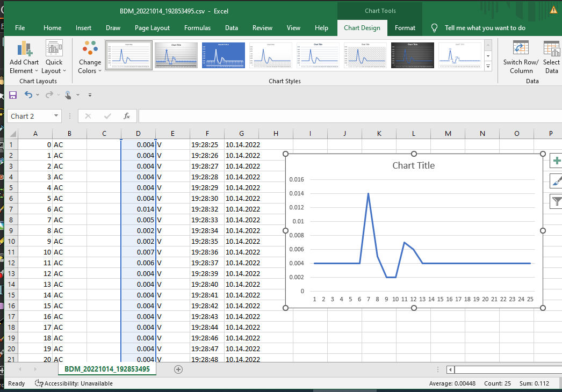This screenshot has width=562, height=392.
Task: Apply the dark black chart style
Action: click(x=413, y=55)
